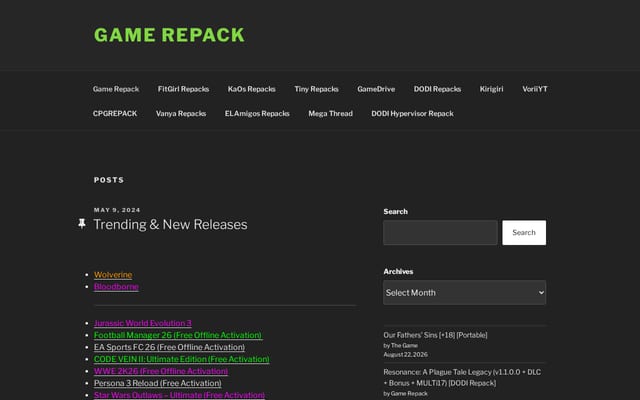Open EA Sports FC 26 link

coord(169,347)
